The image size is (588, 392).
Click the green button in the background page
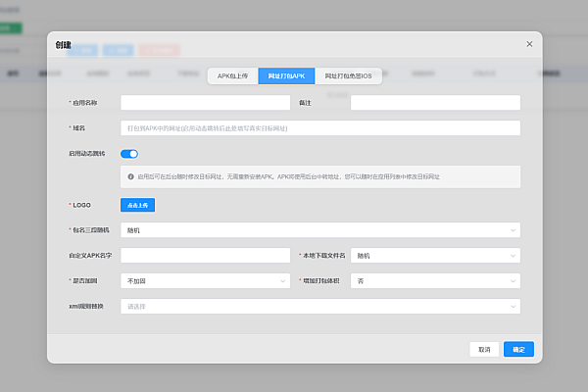click(11, 28)
